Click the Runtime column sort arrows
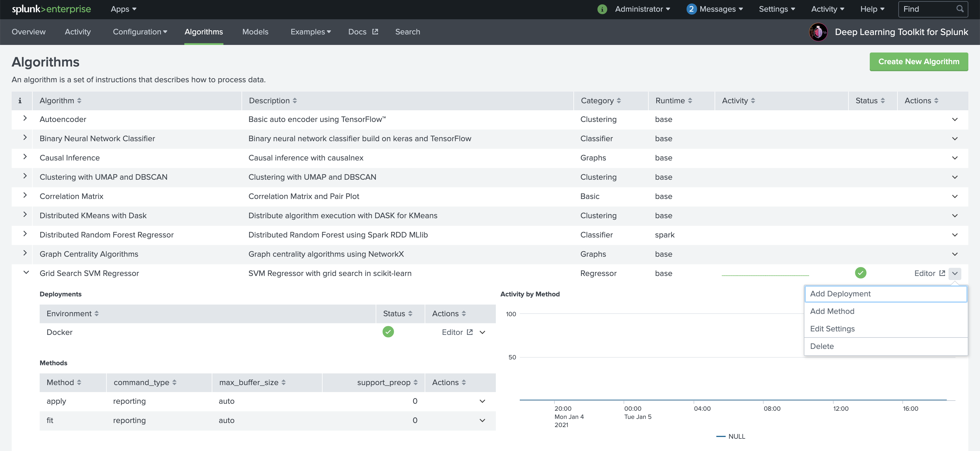The image size is (980, 451). tap(690, 100)
